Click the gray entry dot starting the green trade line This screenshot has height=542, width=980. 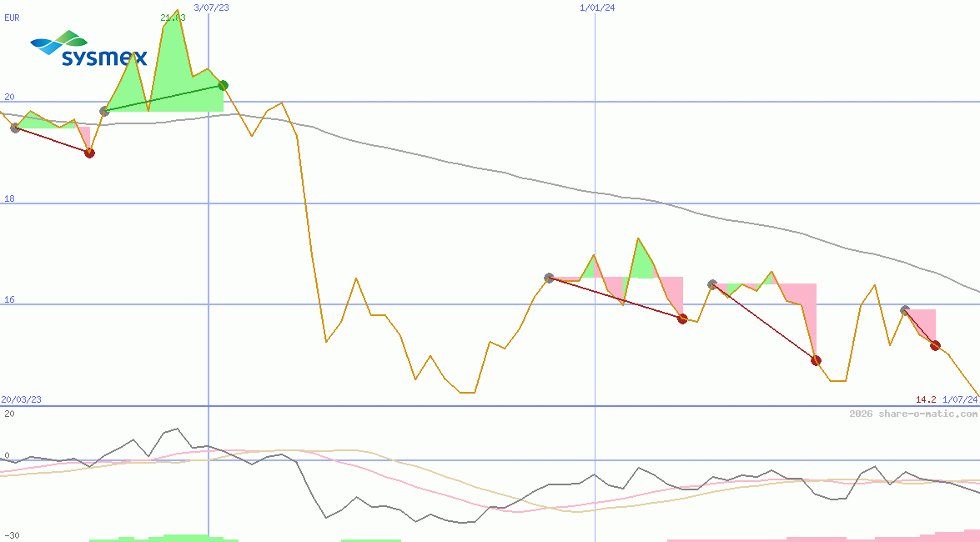[104, 111]
